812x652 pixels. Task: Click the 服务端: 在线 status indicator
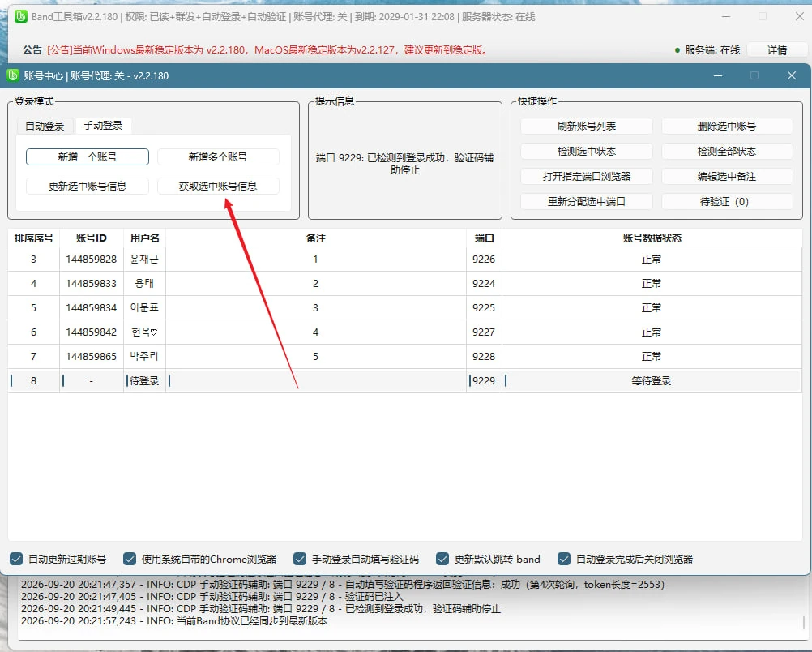click(x=707, y=50)
